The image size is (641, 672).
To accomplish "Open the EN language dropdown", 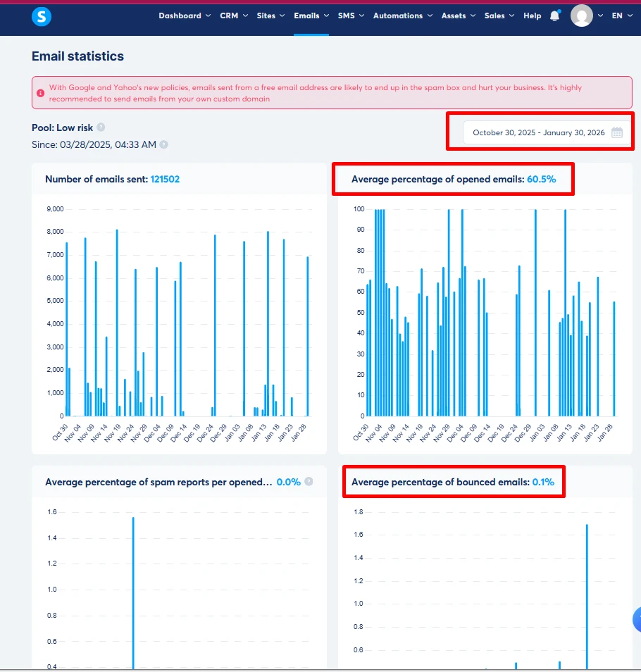I will coord(621,15).
